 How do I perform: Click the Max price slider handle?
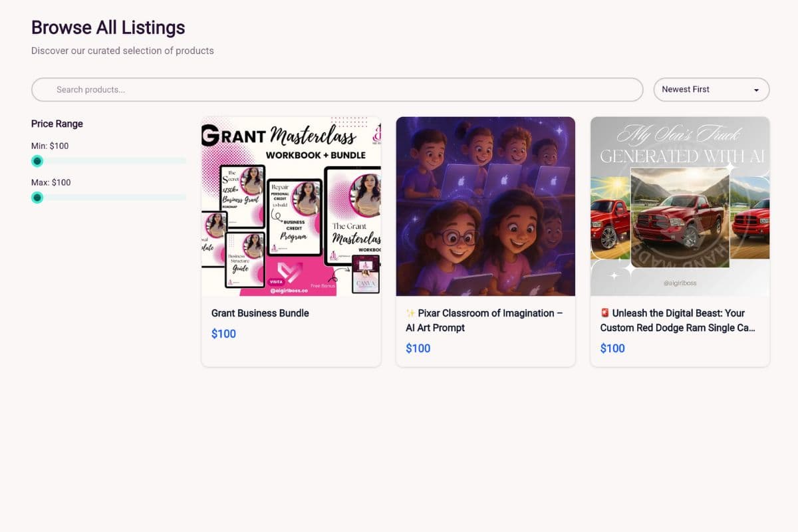click(x=37, y=197)
